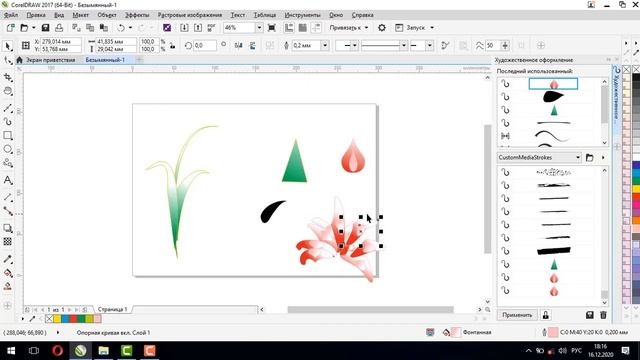Screen dimensions: 640x360
Task: Select the Interactive Fill tool
Action: (8, 273)
